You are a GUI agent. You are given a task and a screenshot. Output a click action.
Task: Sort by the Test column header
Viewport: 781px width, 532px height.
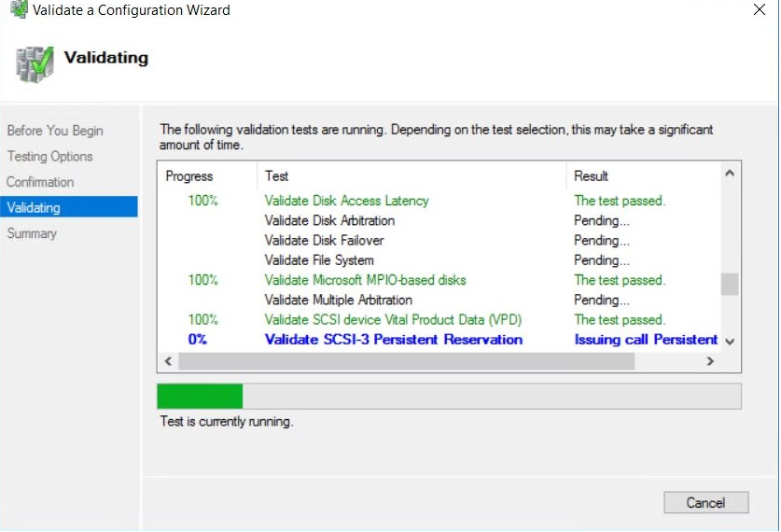click(277, 176)
